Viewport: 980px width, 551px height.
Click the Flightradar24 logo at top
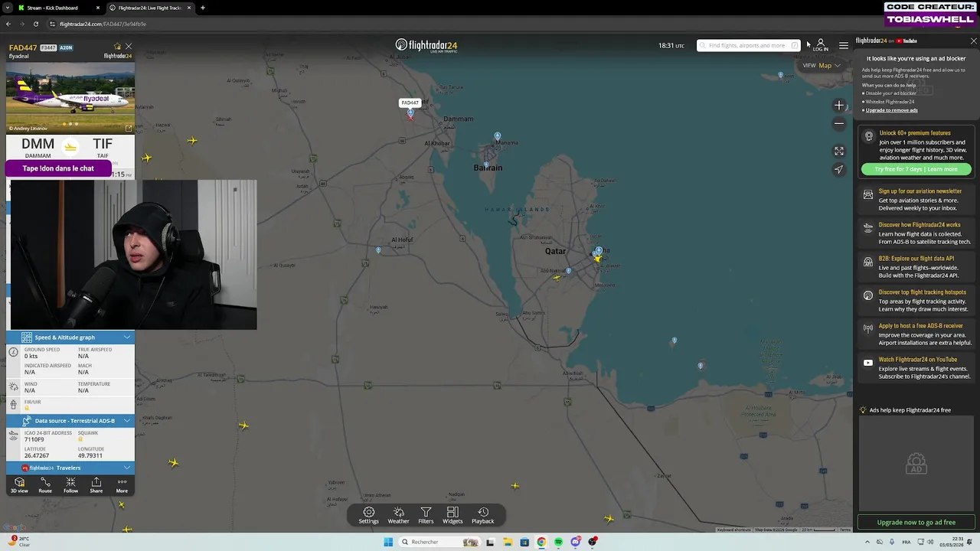[x=426, y=45]
